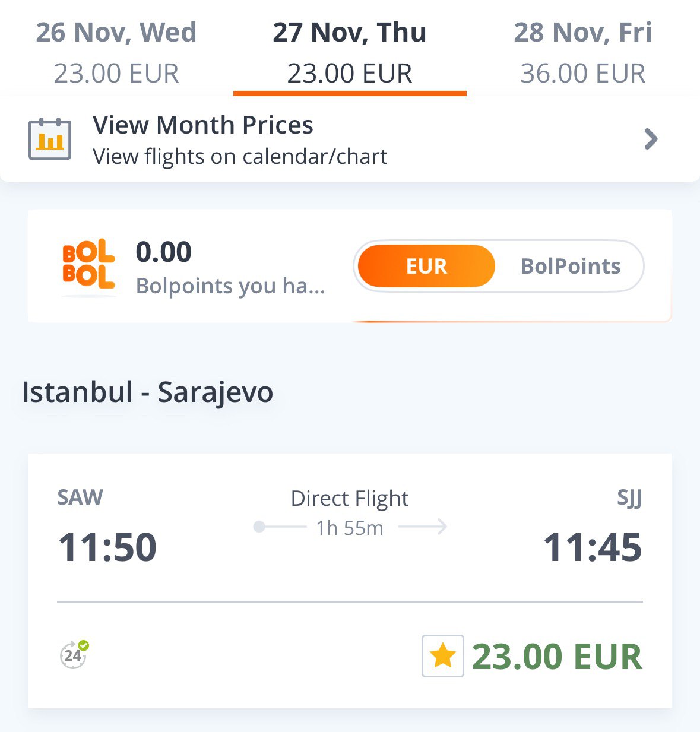The height and width of the screenshot is (732, 700).
Task: Tap the 24-hour refund clock icon
Action: pos(74,654)
